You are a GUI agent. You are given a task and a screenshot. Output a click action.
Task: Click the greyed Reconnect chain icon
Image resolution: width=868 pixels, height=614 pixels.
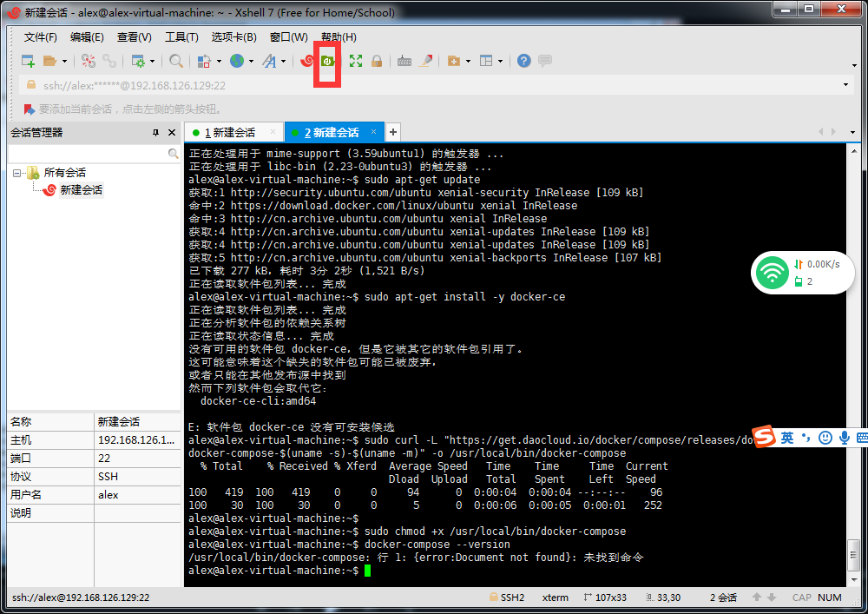pyautogui.click(x=109, y=61)
